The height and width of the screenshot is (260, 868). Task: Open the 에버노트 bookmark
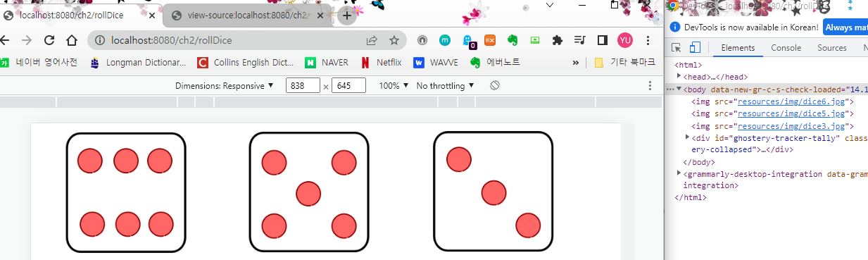click(x=496, y=62)
